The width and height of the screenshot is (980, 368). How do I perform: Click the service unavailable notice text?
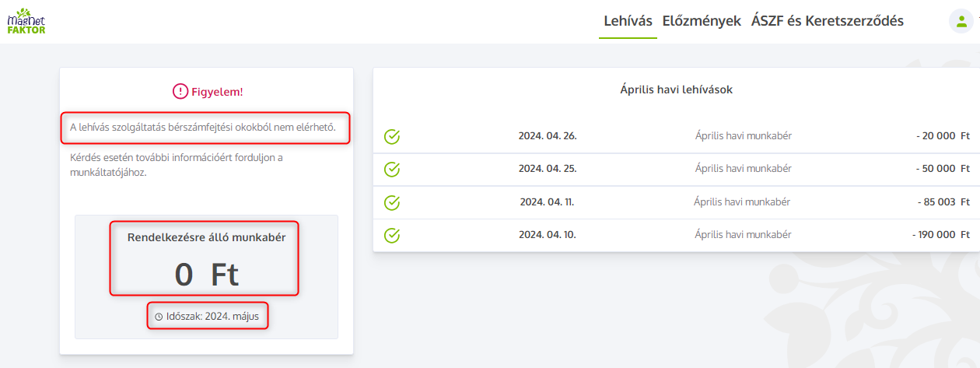pyautogui.click(x=203, y=127)
